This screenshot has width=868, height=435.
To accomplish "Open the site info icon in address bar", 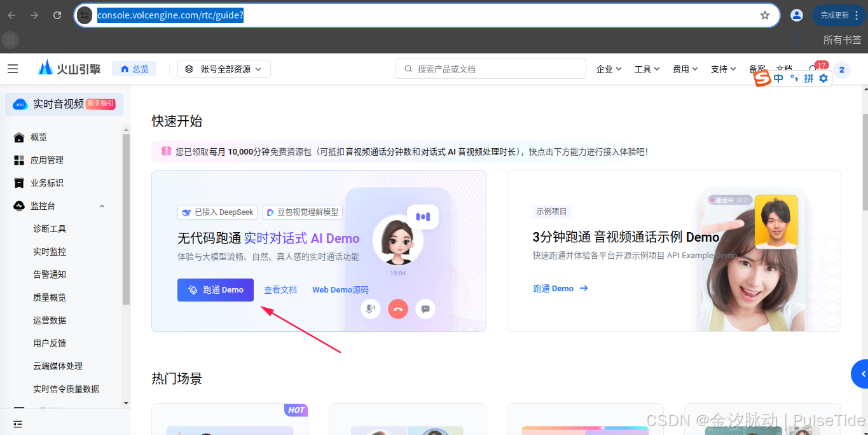I will [85, 15].
